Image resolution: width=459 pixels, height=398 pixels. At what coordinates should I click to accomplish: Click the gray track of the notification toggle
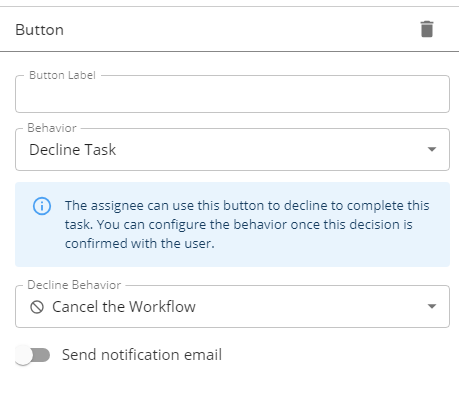pyautogui.click(x=42, y=355)
